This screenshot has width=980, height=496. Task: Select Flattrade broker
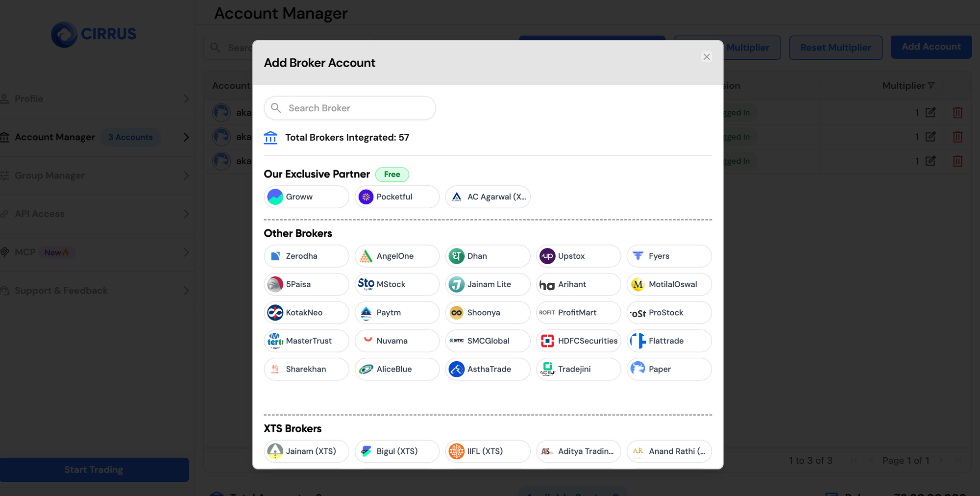coord(669,341)
